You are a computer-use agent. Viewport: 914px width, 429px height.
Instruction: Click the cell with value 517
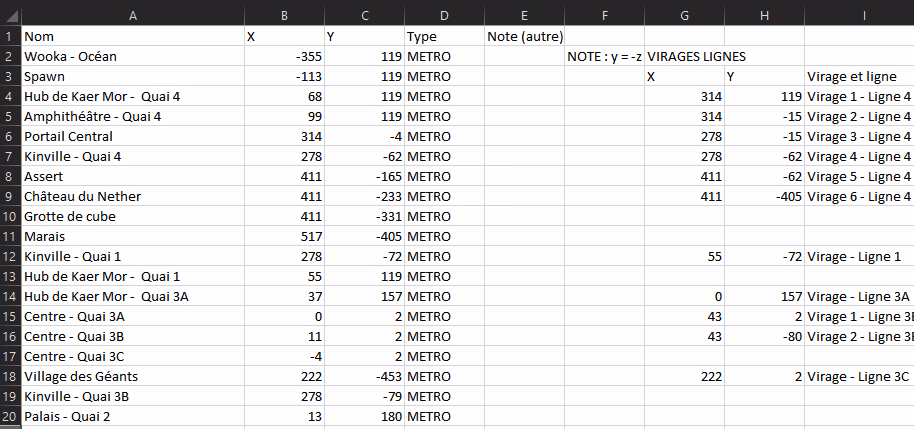284,236
